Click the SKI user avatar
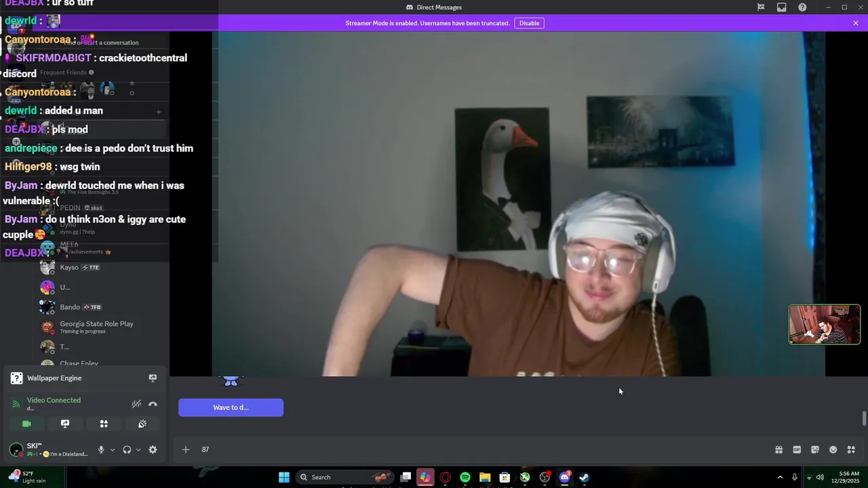The width and height of the screenshot is (868, 488). [16, 449]
